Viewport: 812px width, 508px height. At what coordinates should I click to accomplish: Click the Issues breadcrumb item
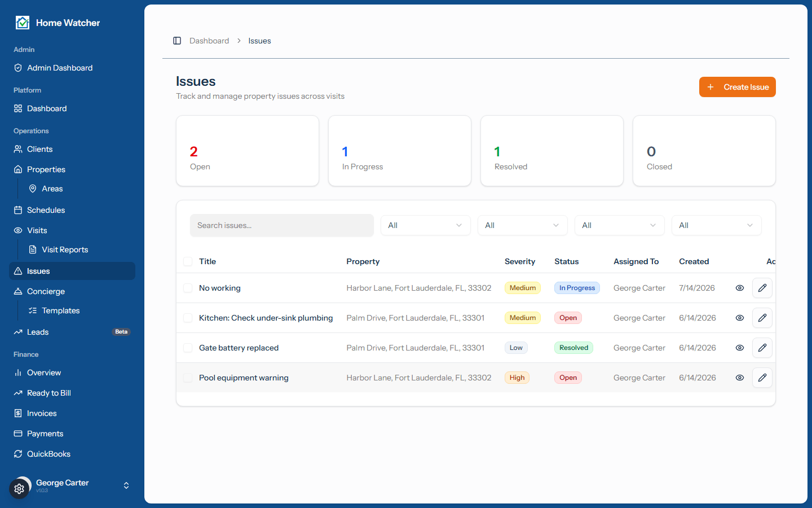pyautogui.click(x=259, y=41)
